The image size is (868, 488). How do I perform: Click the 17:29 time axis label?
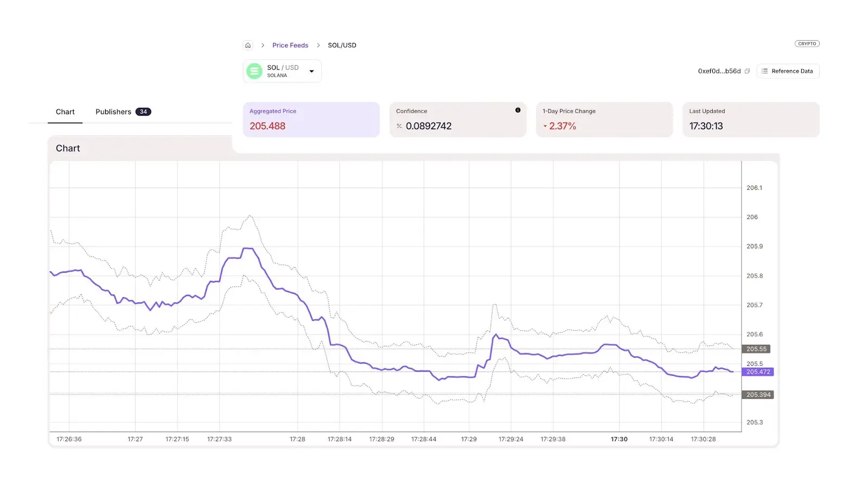click(469, 439)
